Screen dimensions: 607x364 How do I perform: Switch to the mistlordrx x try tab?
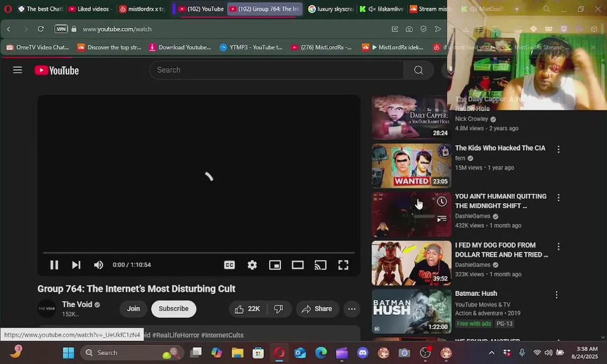click(x=142, y=9)
